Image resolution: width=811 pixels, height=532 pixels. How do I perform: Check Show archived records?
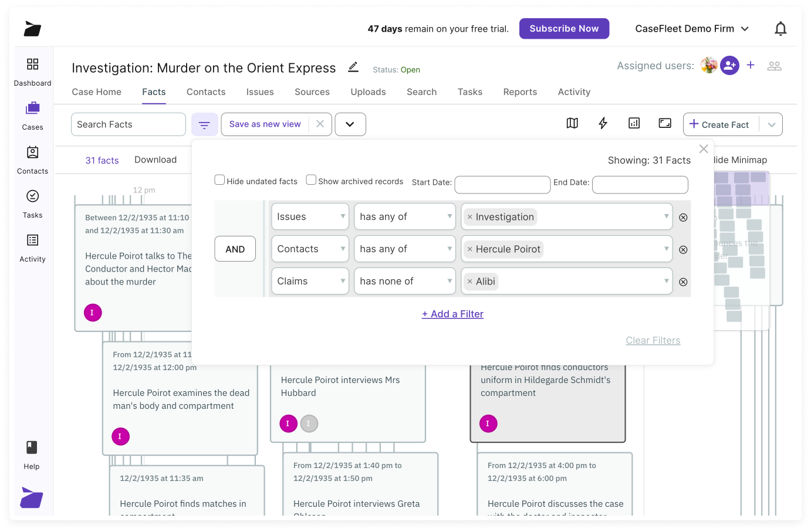[x=311, y=179]
